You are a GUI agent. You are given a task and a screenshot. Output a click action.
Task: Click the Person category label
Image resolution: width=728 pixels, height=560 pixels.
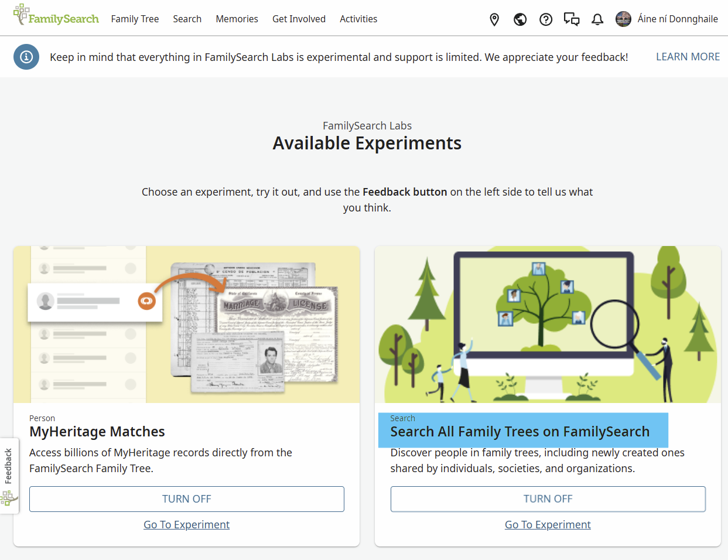42,418
